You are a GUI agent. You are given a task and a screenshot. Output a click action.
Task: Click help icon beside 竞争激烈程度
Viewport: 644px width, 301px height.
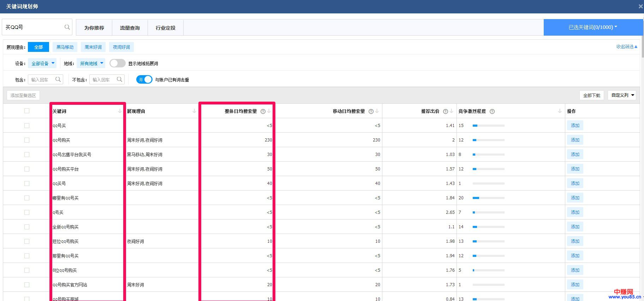point(492,112)
